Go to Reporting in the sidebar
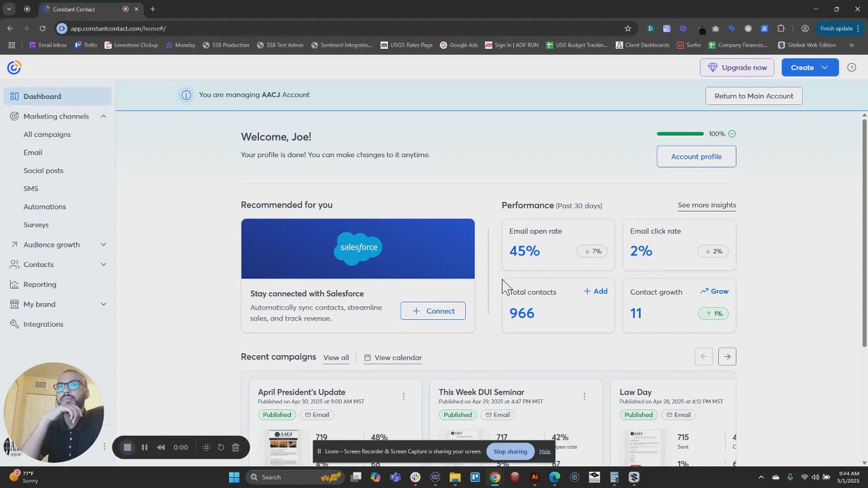Viewport: 868px width, 488px height. click(x=39, y=285)
